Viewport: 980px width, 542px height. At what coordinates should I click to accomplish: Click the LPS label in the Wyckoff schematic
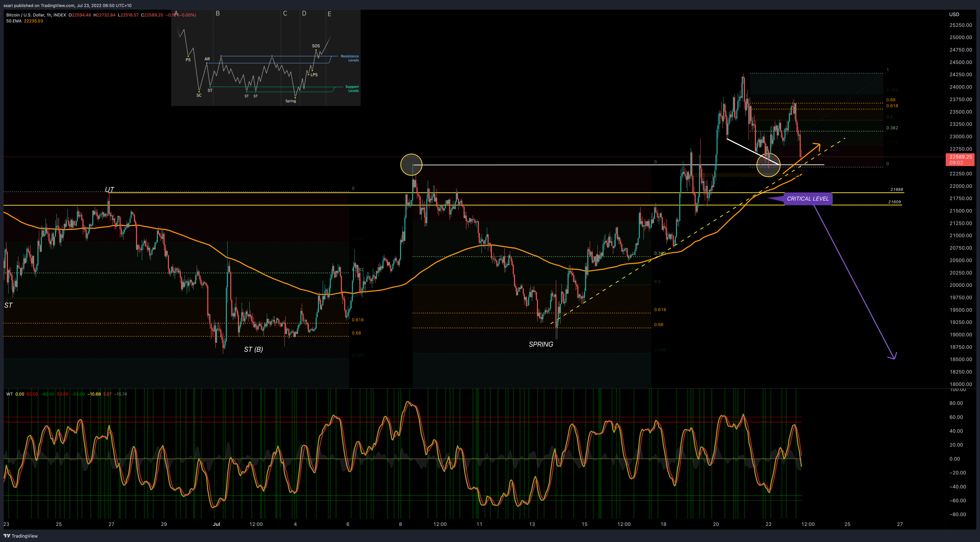tap(314, 75)
